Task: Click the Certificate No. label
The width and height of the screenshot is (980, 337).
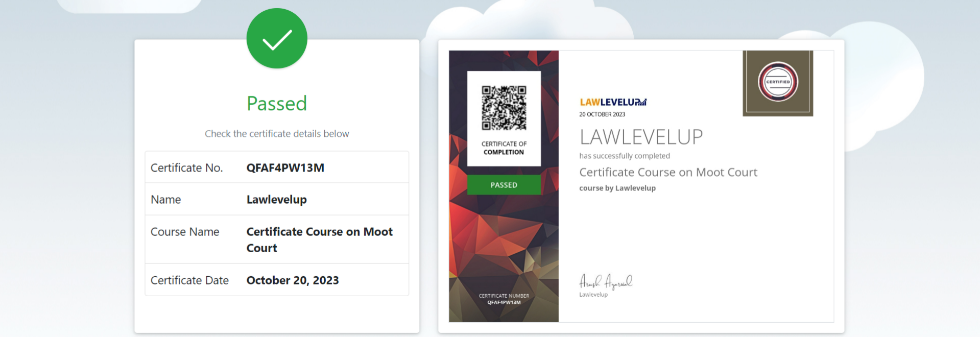Action: [187, 168]
